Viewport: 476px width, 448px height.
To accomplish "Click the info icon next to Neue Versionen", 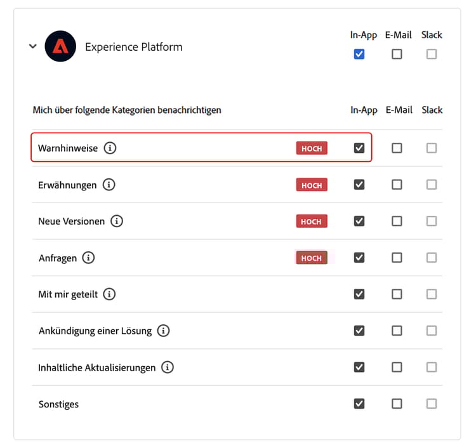I will 117,221.
